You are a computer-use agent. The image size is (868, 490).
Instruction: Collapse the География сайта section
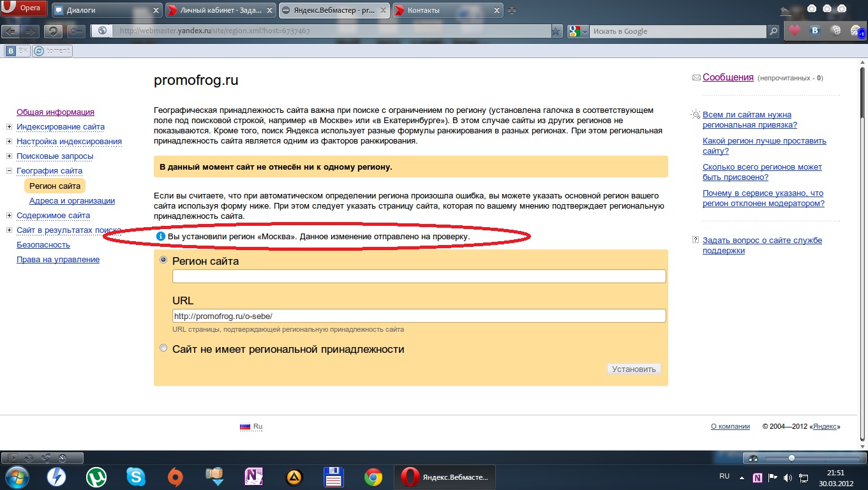pyautogui.click(x=10, y=171)
